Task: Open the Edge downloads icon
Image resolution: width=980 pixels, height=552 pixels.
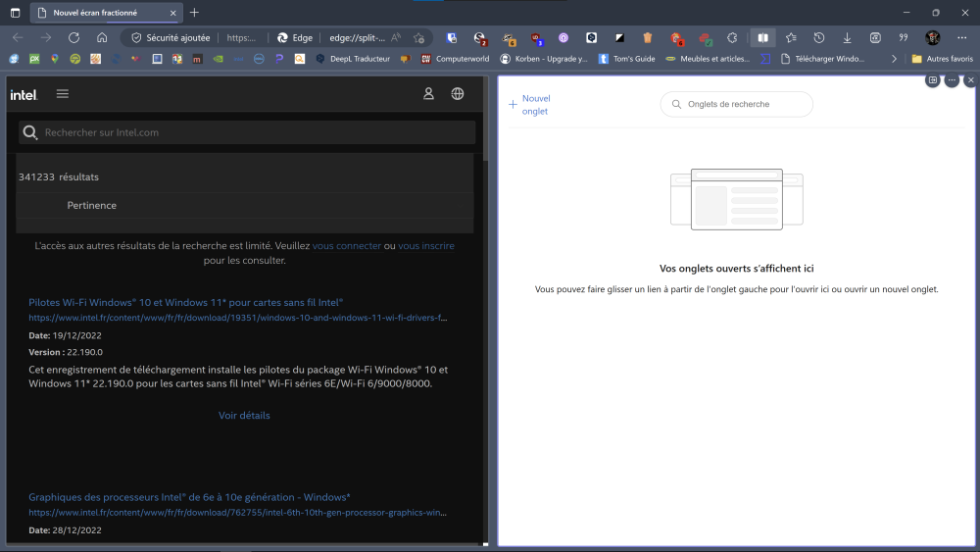Action: click(x=847, y=37)
